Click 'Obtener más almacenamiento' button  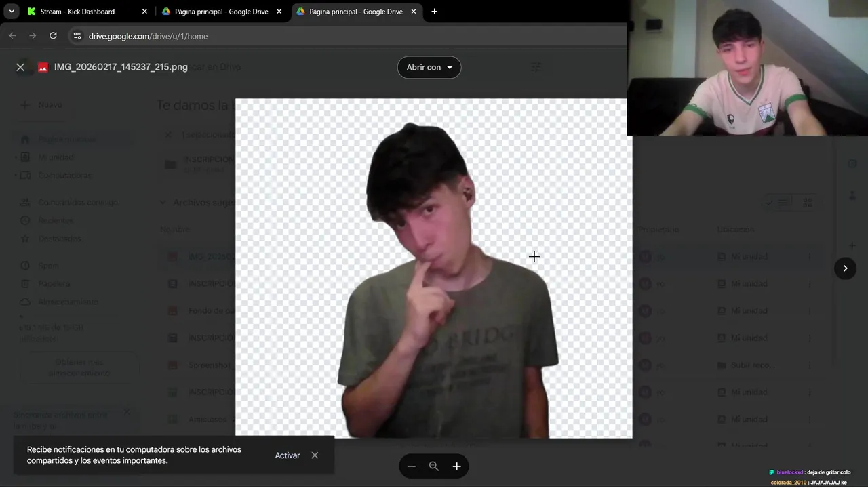point(79,367)
